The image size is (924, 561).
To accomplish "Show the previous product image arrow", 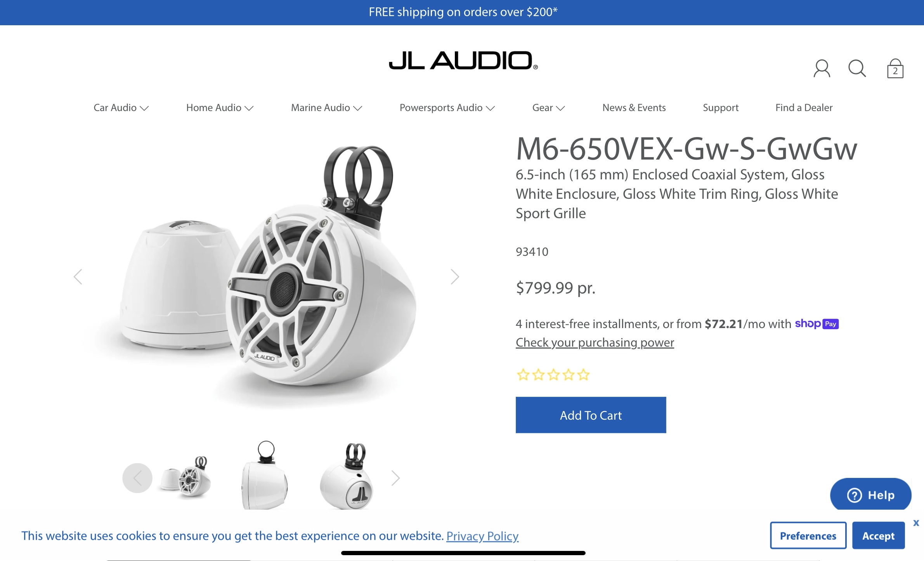I will click(x=78, y=277).
